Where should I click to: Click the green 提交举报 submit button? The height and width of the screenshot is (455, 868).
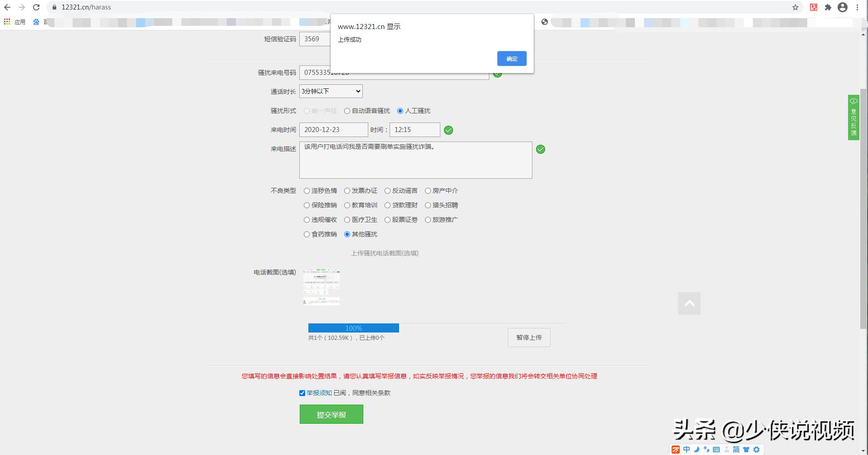click(331, 414)
